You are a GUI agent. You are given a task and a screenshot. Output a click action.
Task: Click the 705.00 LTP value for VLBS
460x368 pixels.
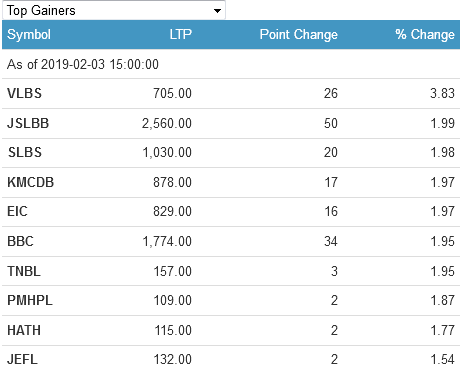(172, 93)
